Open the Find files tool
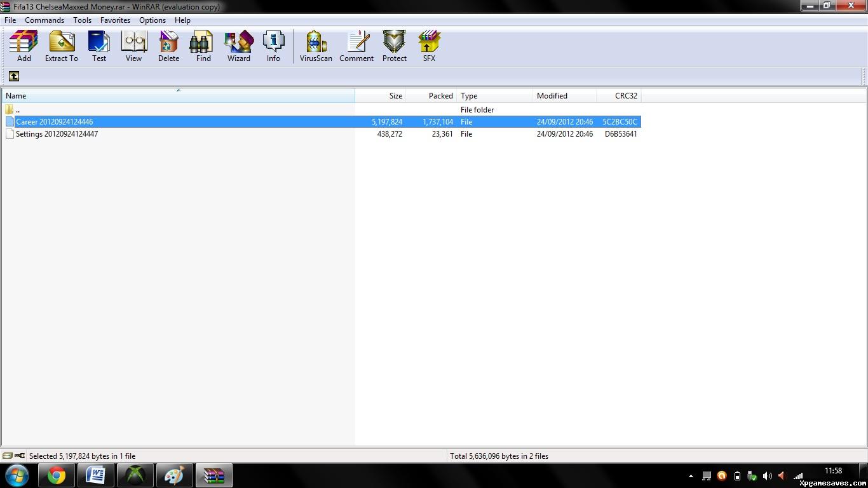 (203, 46)
